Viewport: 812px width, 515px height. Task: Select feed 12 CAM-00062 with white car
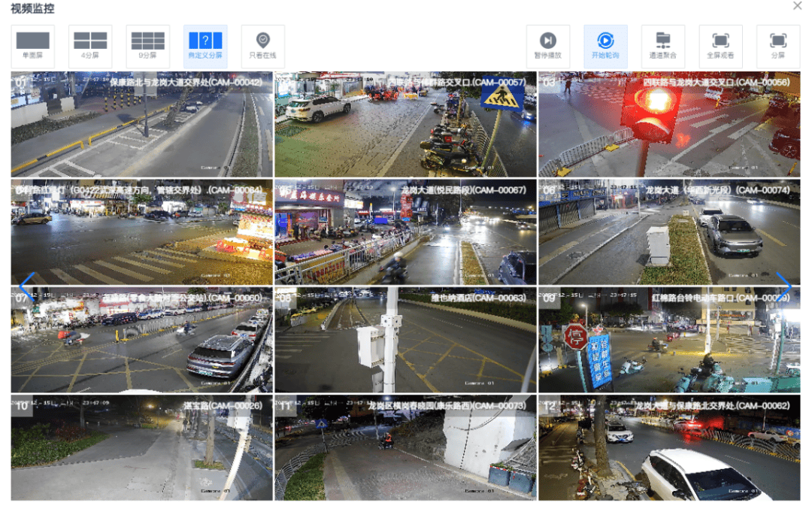(x=669, y=448)
